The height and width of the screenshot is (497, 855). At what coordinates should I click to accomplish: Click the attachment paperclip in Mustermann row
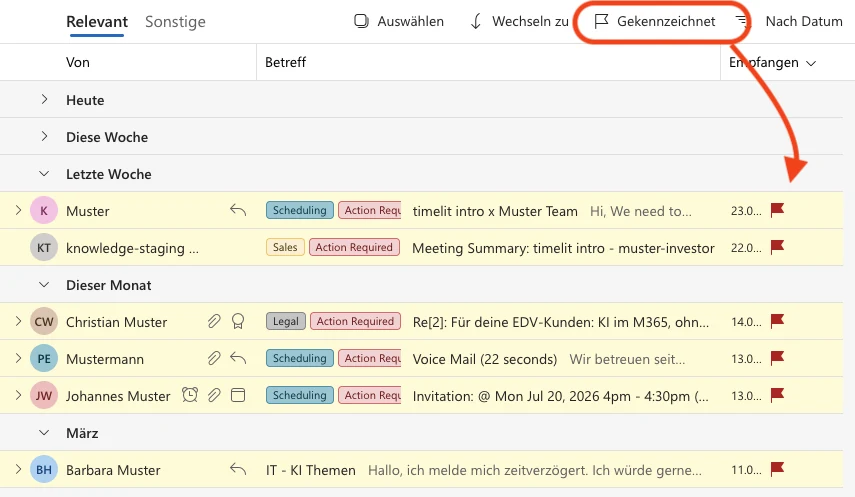214,358
